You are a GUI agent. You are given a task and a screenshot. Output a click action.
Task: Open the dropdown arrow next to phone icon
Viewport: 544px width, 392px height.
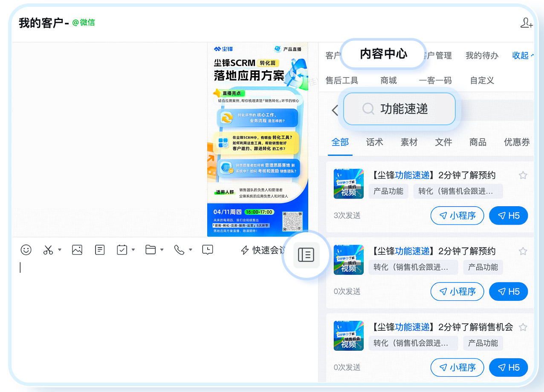191,250
